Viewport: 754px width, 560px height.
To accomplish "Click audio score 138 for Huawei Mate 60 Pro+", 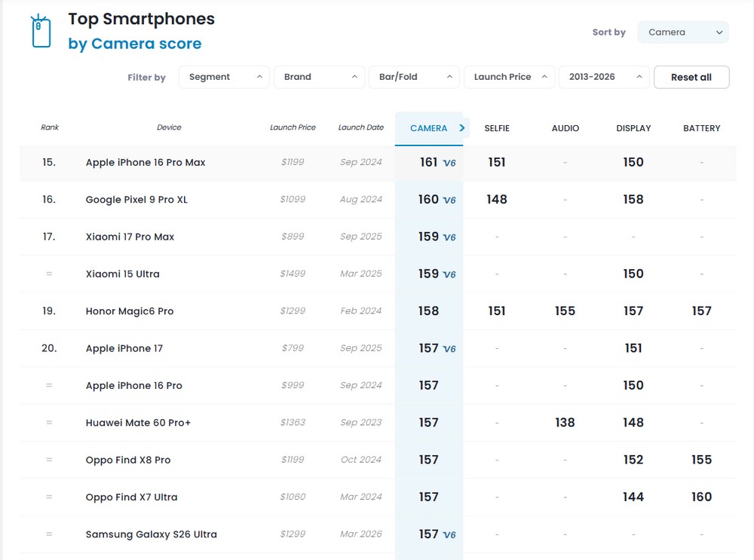I will [565, 423].
